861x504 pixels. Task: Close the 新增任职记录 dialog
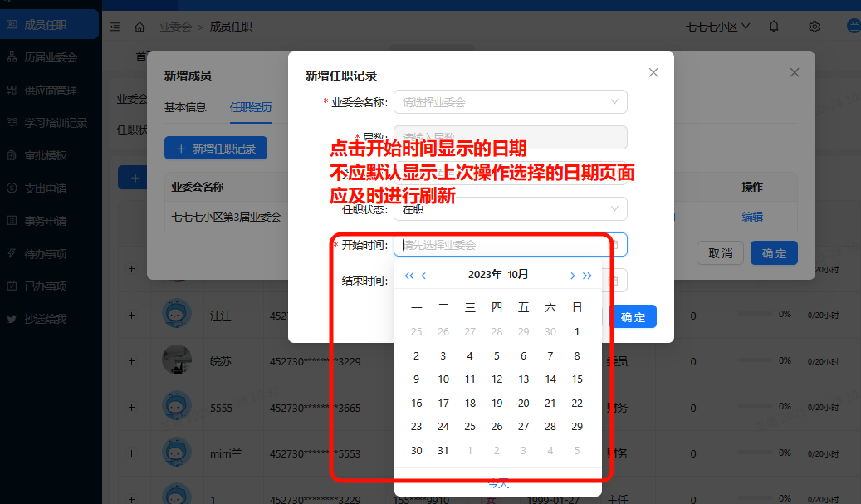point(653,72)
